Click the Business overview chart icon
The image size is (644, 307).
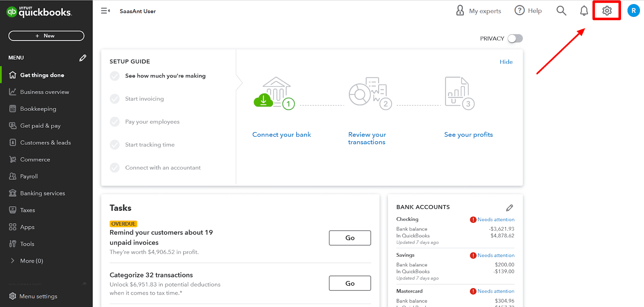[13, 92]
